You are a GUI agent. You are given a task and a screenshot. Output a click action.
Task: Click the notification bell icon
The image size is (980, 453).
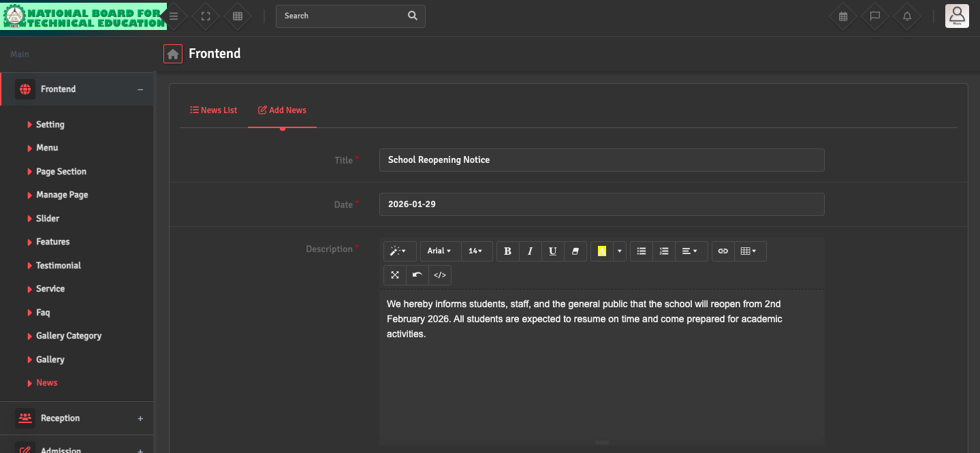click(906, 16)
